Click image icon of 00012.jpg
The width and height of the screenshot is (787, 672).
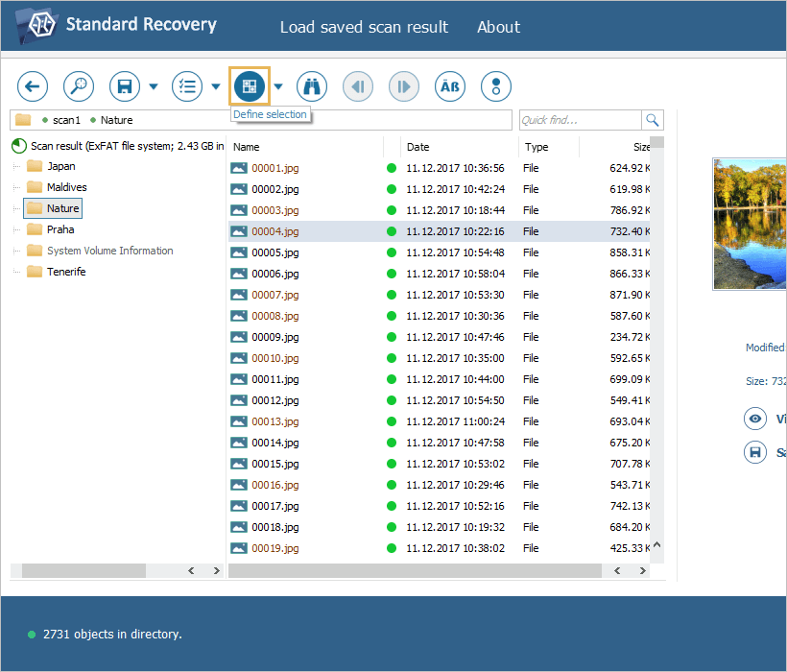239,400
